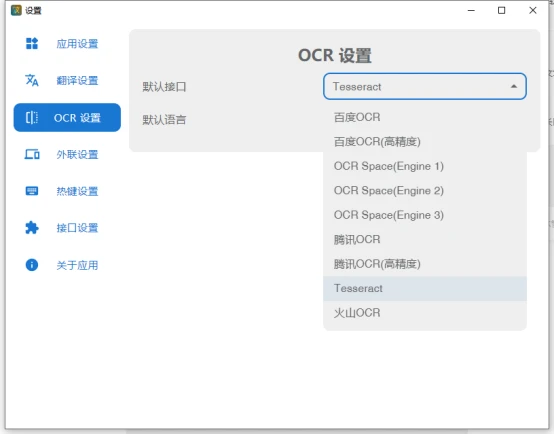Click the 外联设置 devices icon

(32, 154)
